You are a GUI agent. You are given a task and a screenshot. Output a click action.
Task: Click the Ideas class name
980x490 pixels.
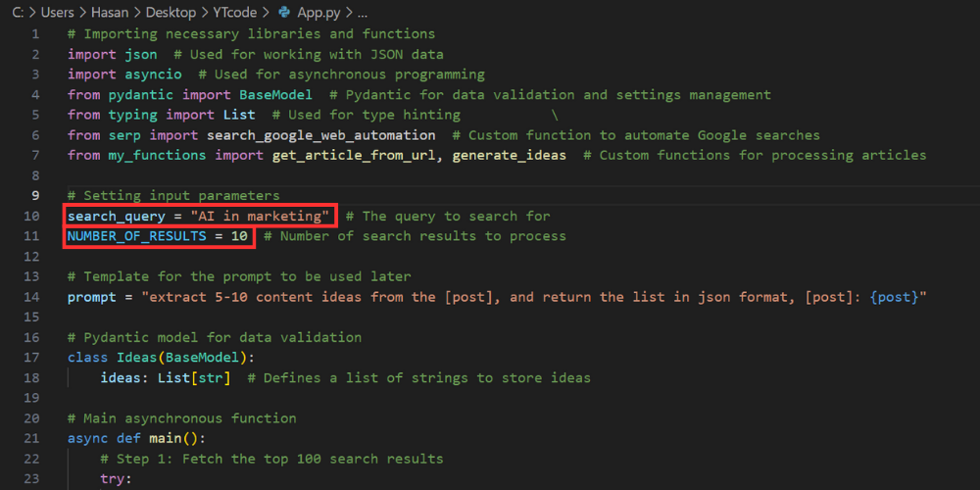pyautogui.click(x=132, y=358)
